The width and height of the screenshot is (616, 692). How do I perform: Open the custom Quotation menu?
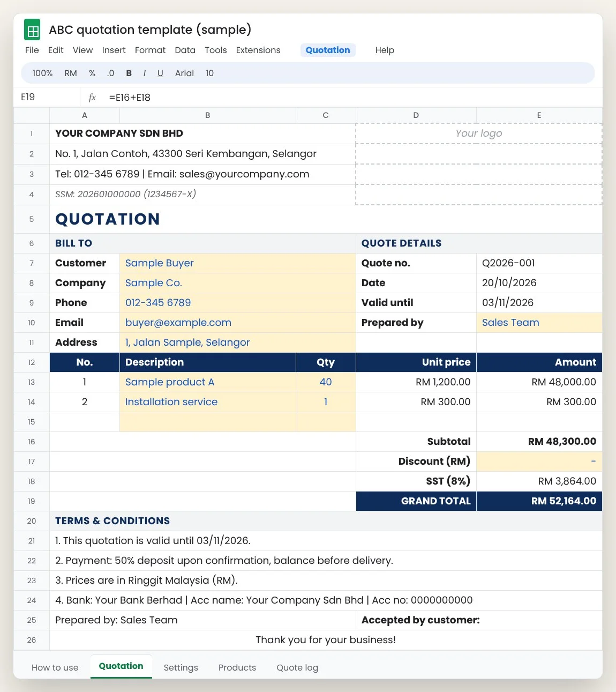tap(328, 50)
